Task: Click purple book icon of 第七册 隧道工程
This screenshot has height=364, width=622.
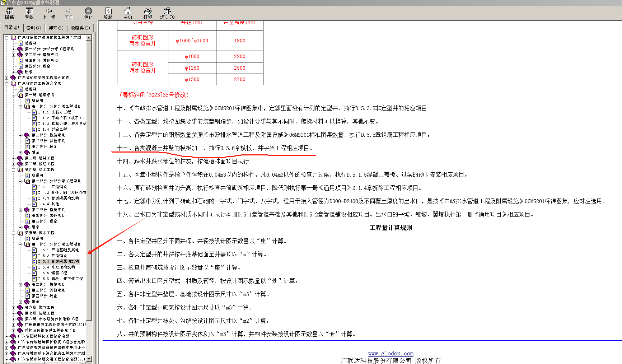Action: coord(20,313)
